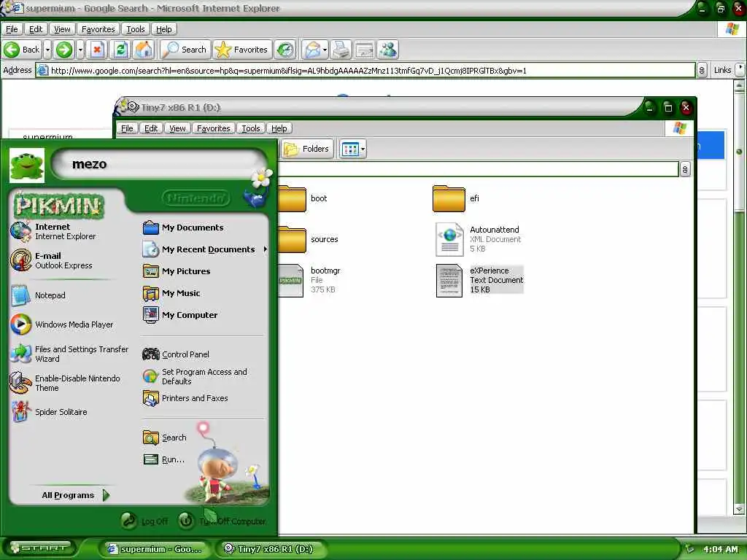Click the Search button in IE toolbar
This screenshot has height=560, width=747.
[185, 50]
